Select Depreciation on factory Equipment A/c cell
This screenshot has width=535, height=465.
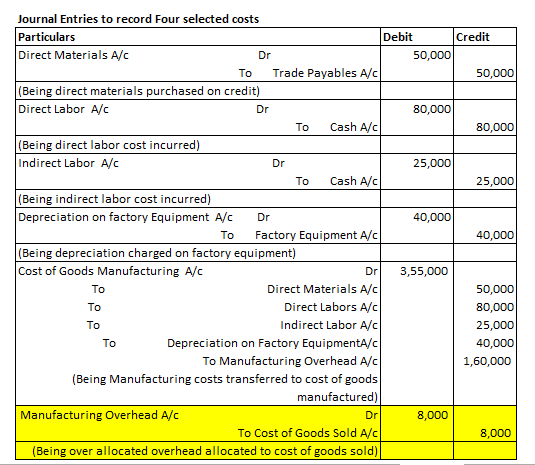point(125,217)
